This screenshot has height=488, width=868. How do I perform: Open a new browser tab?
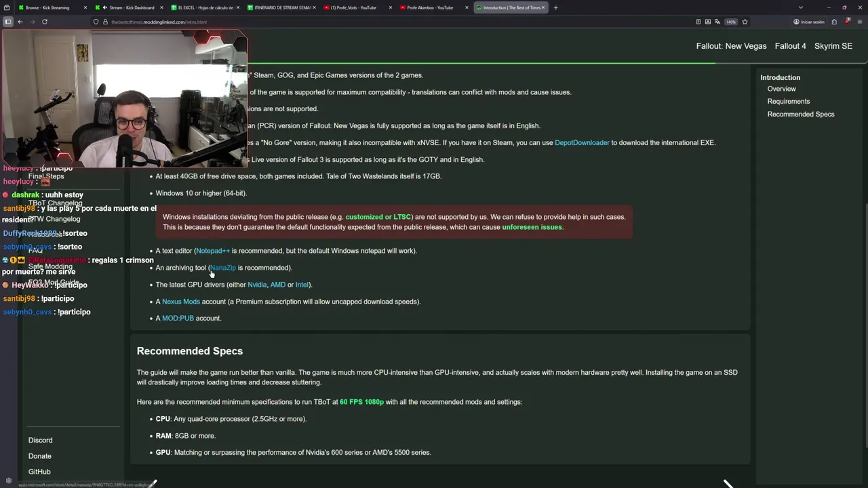(x=555, y=7)
